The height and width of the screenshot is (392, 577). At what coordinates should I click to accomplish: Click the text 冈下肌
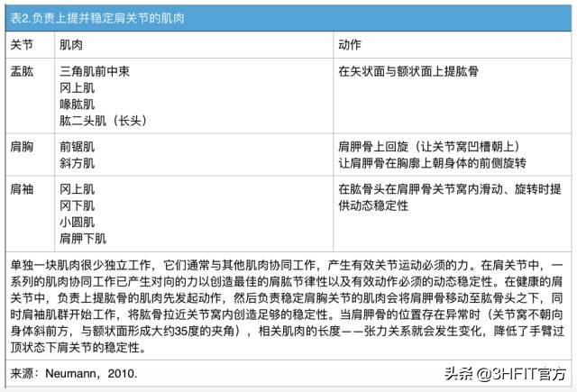click(77, 205)
